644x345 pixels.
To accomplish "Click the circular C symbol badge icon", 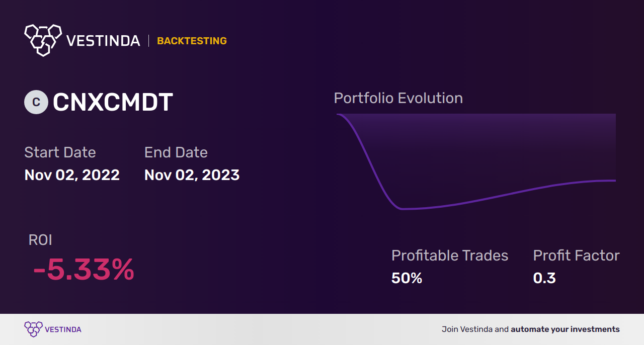I will 36,102.
